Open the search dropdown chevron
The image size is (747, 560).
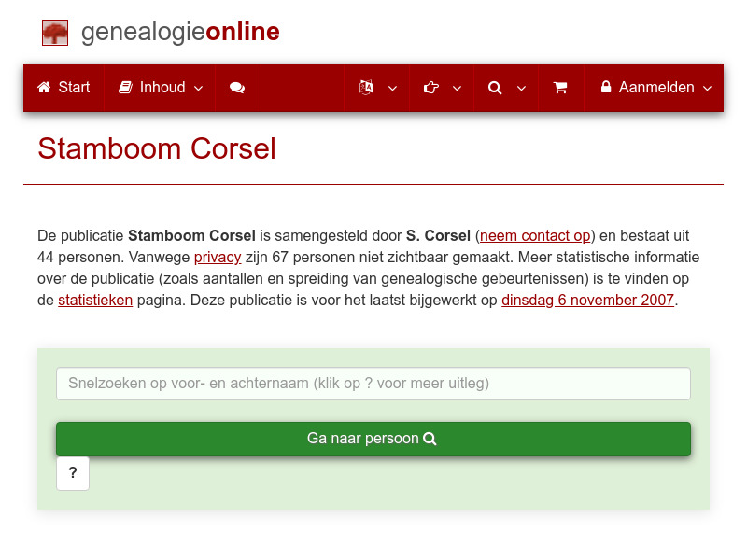coord(521,87)
